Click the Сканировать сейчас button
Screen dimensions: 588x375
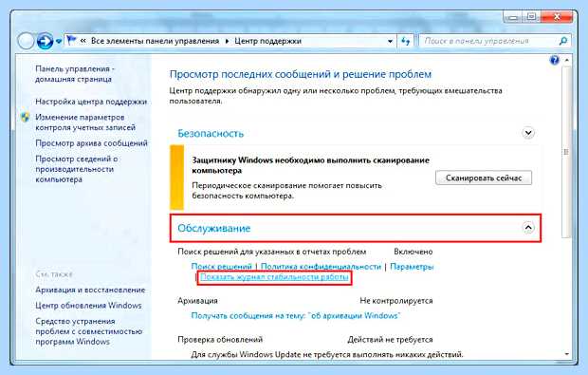tap(484, 178)
